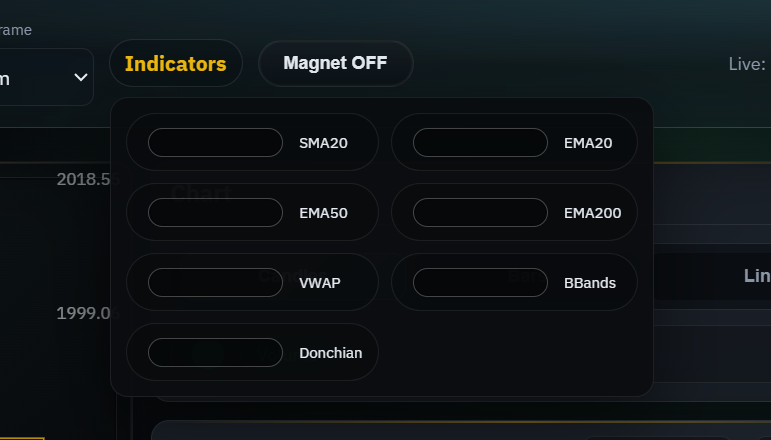Click the Donchian label text
Viewport: 771px width, 440px height.
[x=330, y=353]
